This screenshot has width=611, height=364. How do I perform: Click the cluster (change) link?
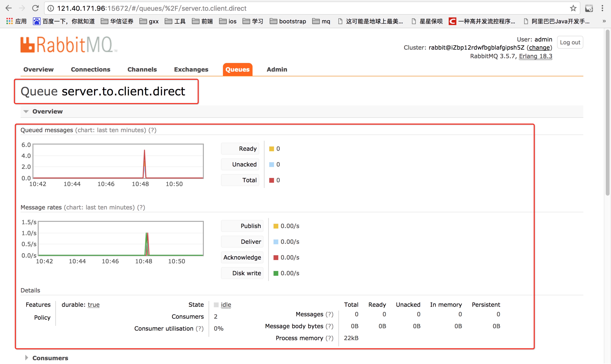539,48
